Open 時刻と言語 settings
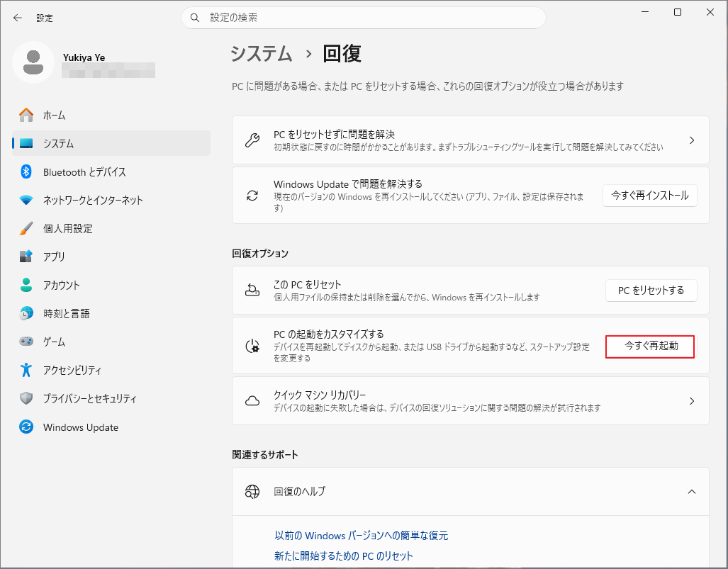 point(111,313)
